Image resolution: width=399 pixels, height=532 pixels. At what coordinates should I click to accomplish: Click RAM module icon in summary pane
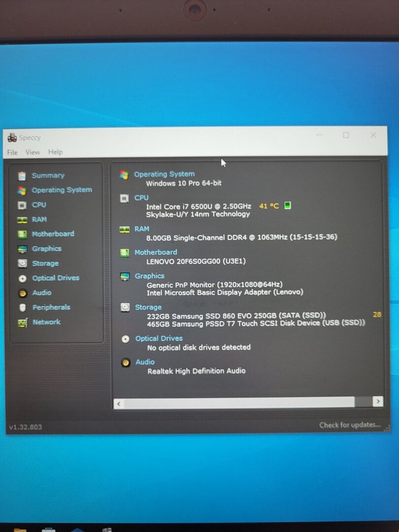[x=125, y=230]
